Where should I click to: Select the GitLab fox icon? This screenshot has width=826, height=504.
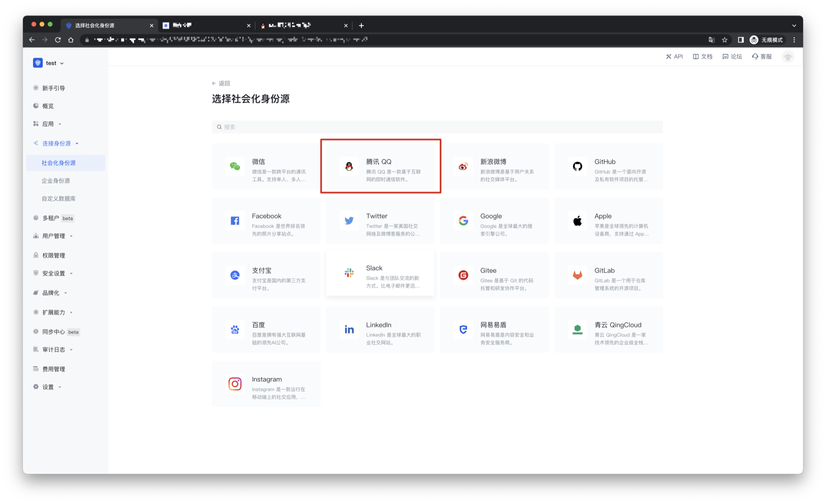pos(577,275)
